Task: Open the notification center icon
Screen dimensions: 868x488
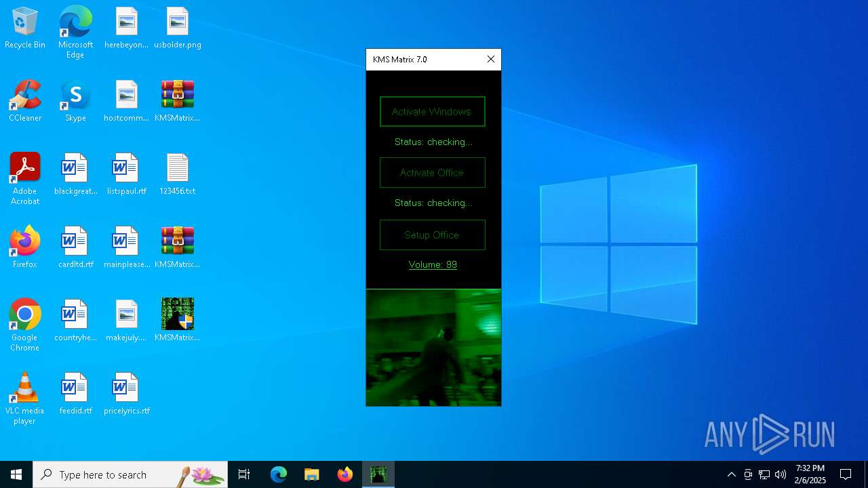Action: tap(846, 474)
